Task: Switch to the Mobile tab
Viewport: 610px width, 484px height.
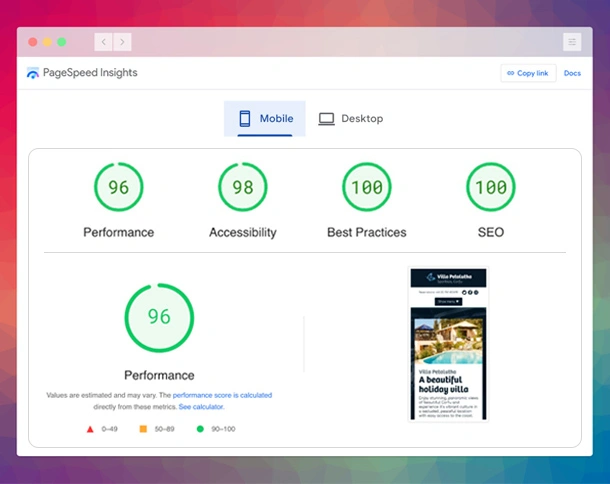Action: click(265, 119)
